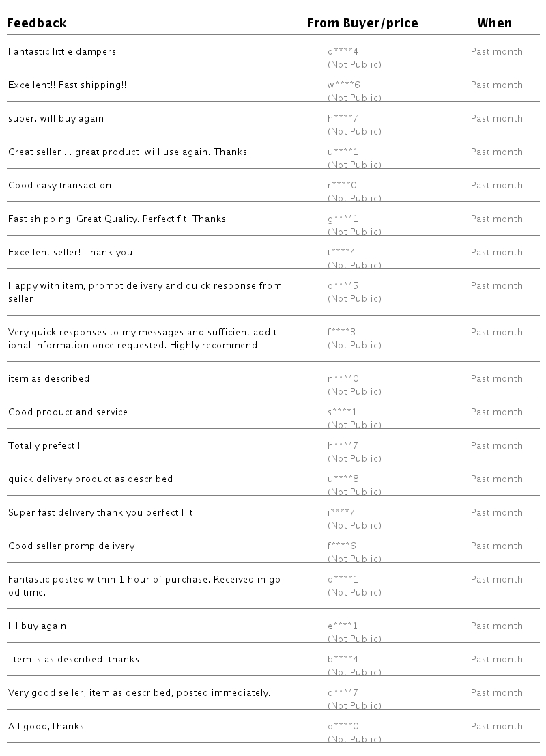
Task: Click 'I'll buy again!' feedback comment
Action: [39, 626]
